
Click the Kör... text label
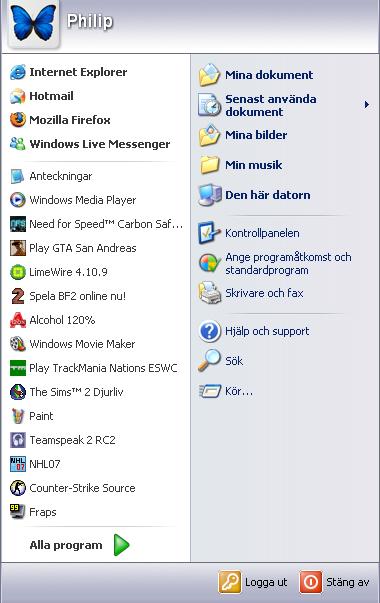coord(239,391)
